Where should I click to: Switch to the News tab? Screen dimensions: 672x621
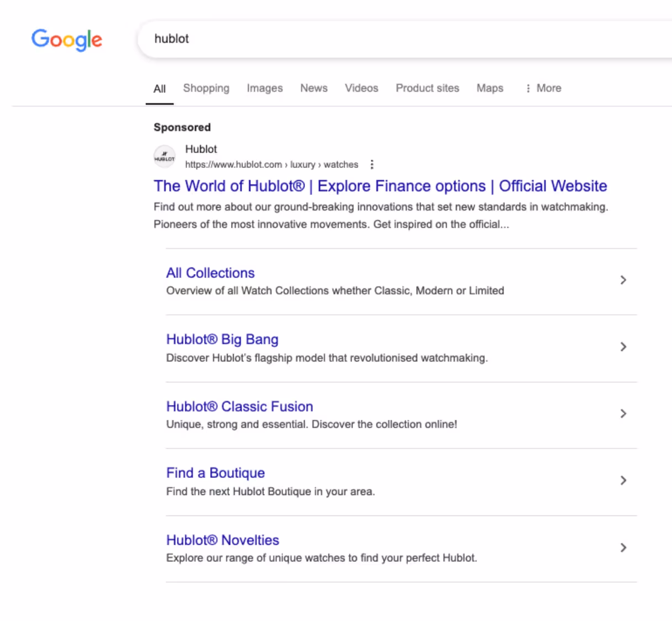[314, 88]
